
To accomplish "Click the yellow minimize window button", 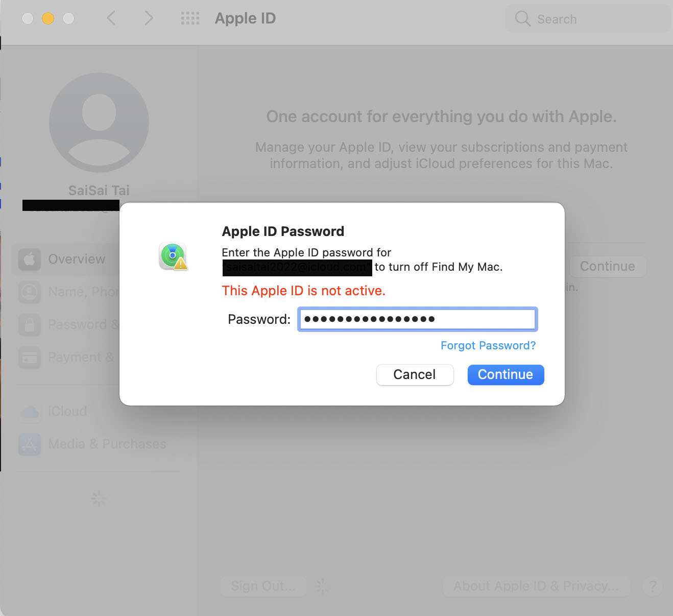I will coord(48,18).
